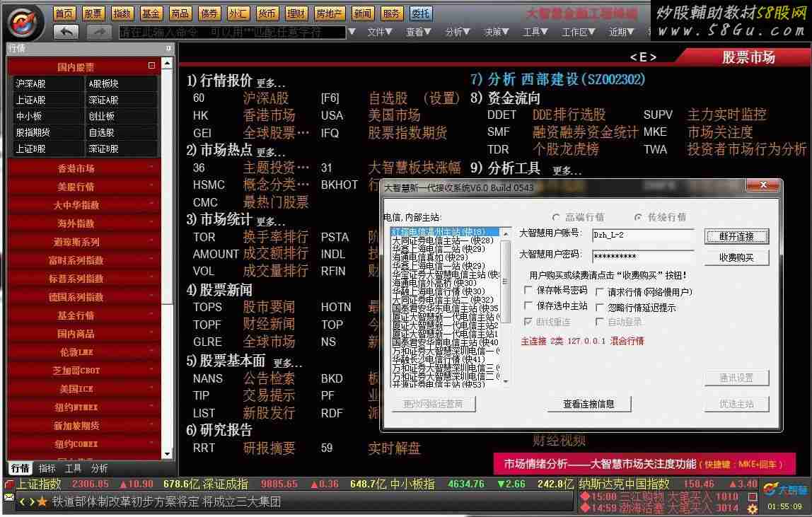812x517 pixels.
Task: Click the star icon beside news ticker
Action: 42,501
